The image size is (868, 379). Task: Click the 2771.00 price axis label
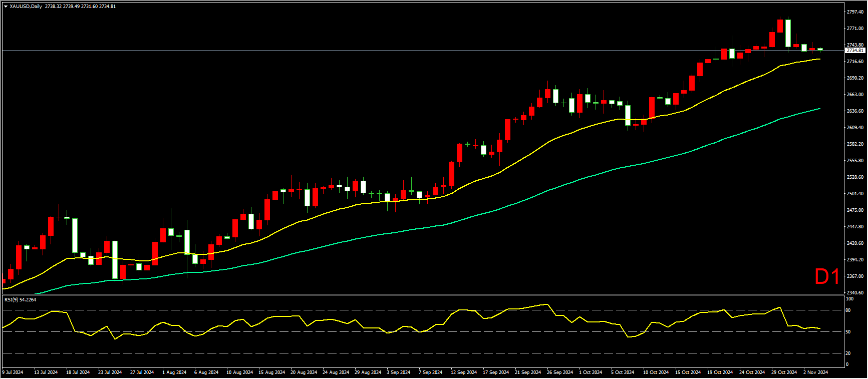[855, 29]
